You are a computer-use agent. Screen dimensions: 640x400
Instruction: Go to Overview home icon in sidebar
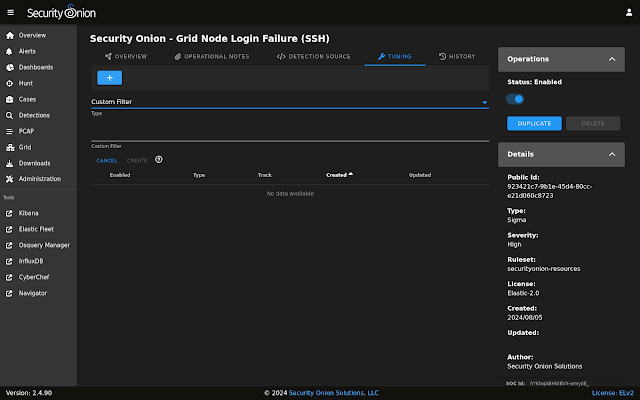[x=10, y=36]
